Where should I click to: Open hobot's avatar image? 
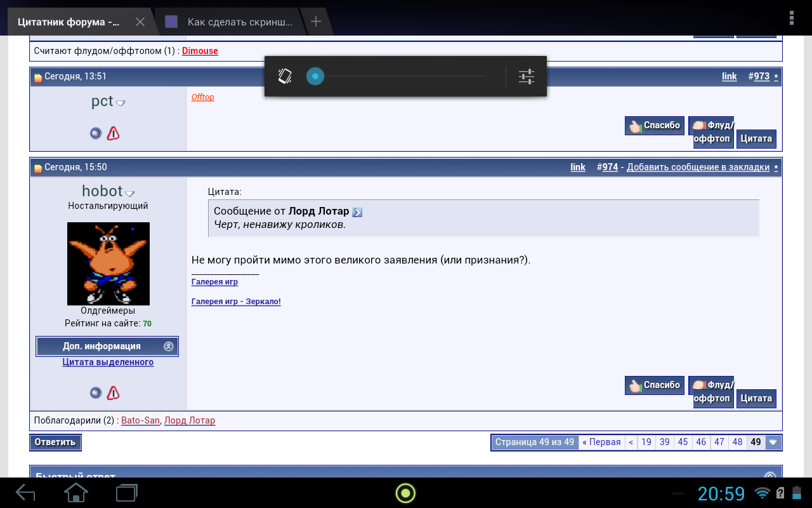pos(108,264)
